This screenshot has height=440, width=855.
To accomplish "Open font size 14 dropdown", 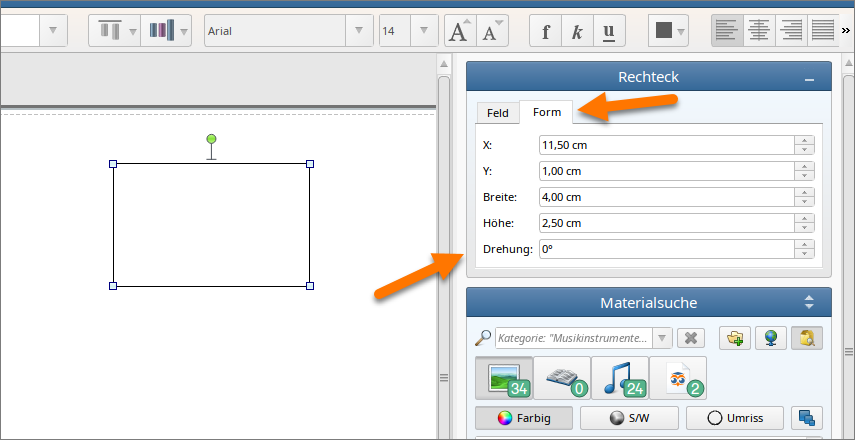I will coord(425,31).
